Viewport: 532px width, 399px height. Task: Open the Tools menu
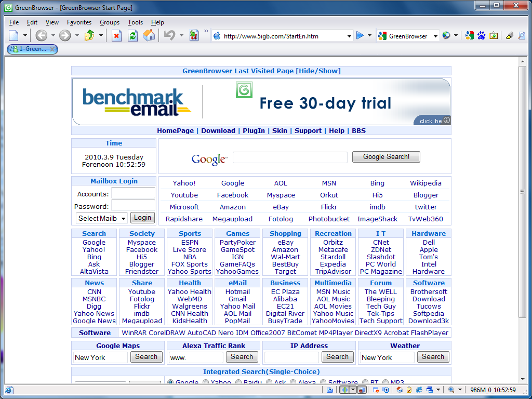[x=135, y=22]
